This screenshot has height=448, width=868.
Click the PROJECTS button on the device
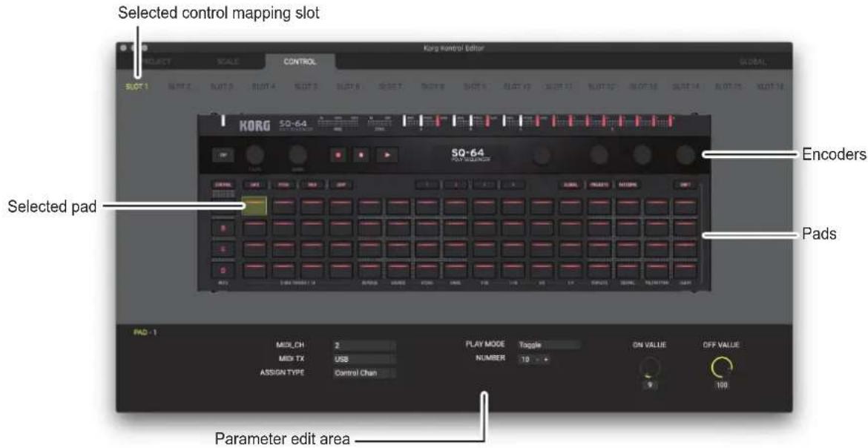click(599, 185)
